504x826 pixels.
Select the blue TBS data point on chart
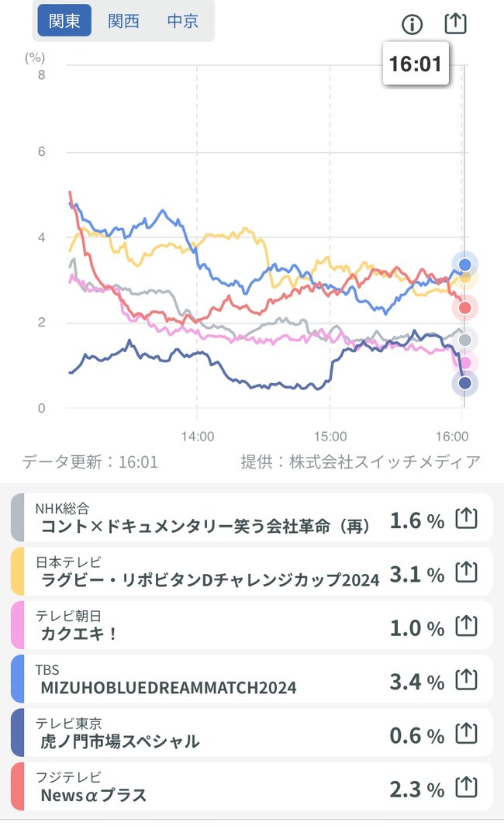pyautogui.click(x=464, y=264)
